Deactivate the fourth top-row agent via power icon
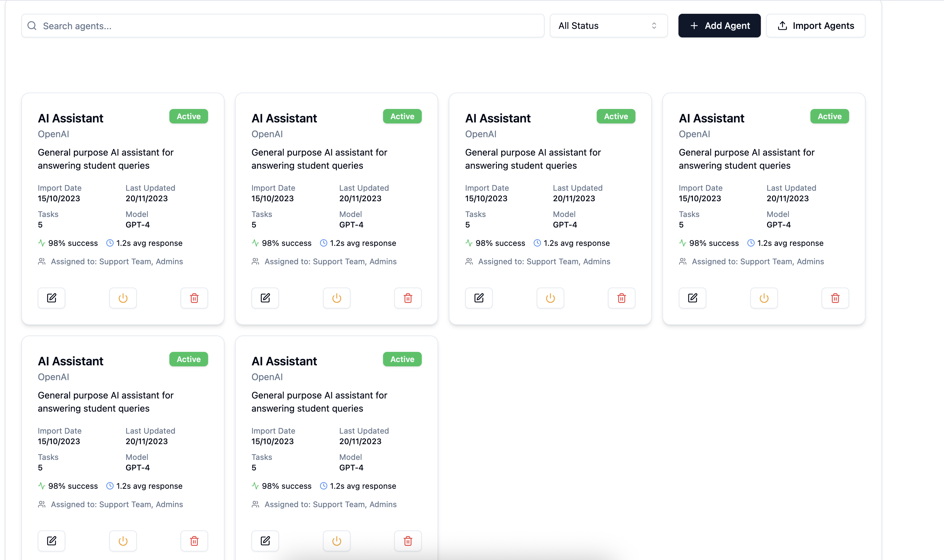This screenshot has height=560, width=944. [764, 298]
